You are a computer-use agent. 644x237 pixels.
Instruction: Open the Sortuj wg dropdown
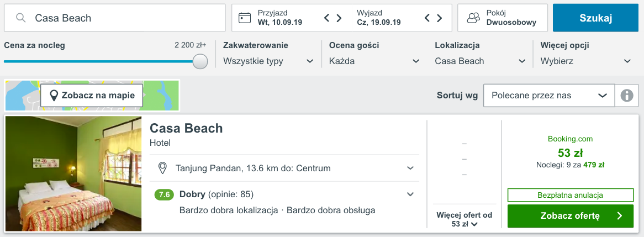pos(548,96)
